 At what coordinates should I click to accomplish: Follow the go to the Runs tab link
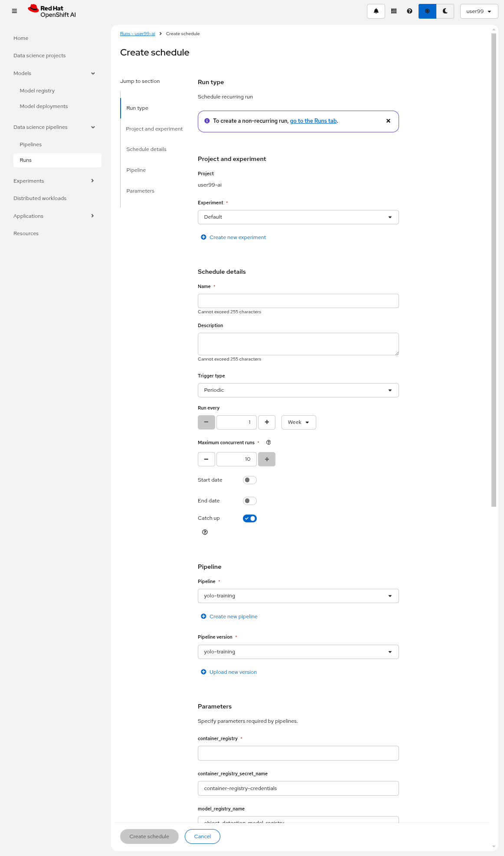pyautogui.click(x=313, y=121)
